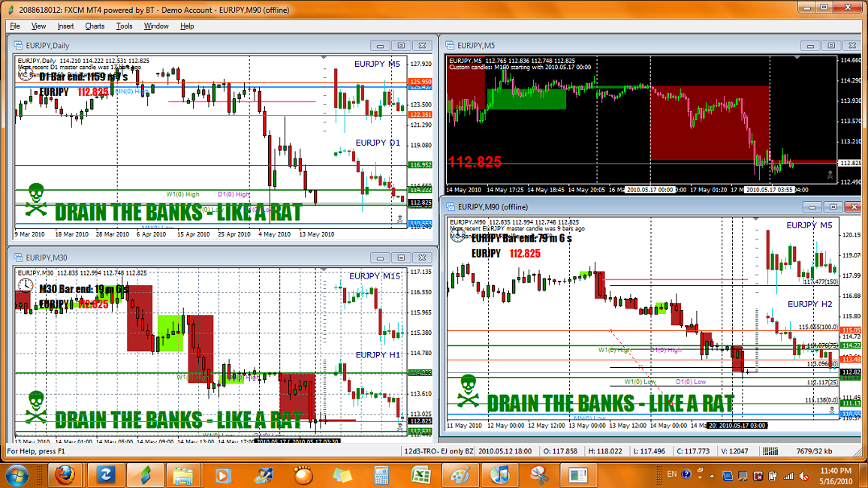The image size is (868, 488).
Task: Click chart shift triangle in the M90 chart
Action: click(x=755, y=219)
